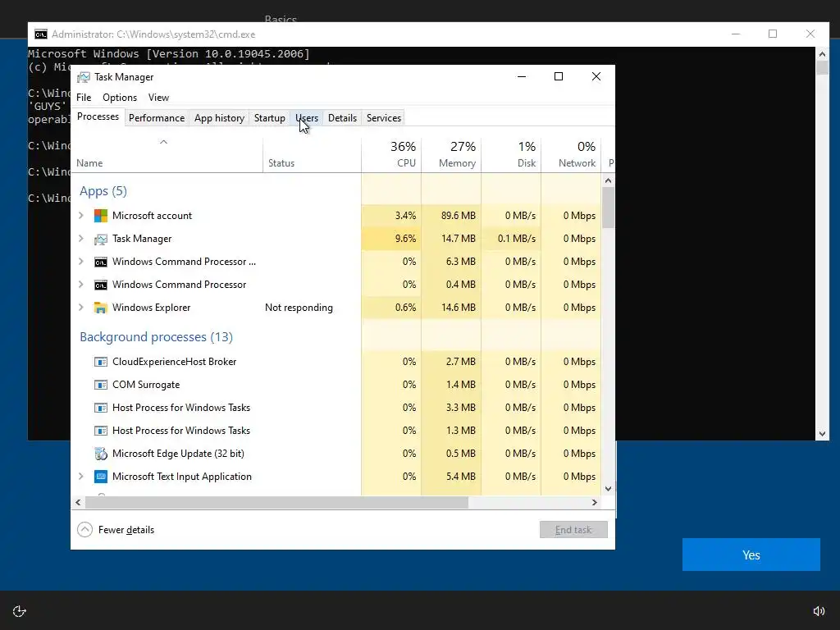Click the 9.6% CPU value for Task Manager
This screenshot has width=840, height=630.
(x=405, y=239)
